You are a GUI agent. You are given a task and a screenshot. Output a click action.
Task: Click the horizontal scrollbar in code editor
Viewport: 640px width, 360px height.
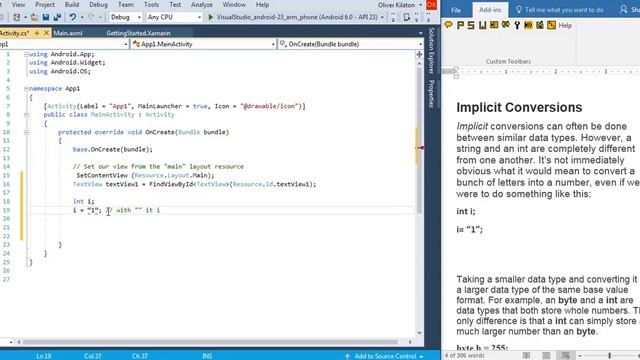click(x=210, y=342)
